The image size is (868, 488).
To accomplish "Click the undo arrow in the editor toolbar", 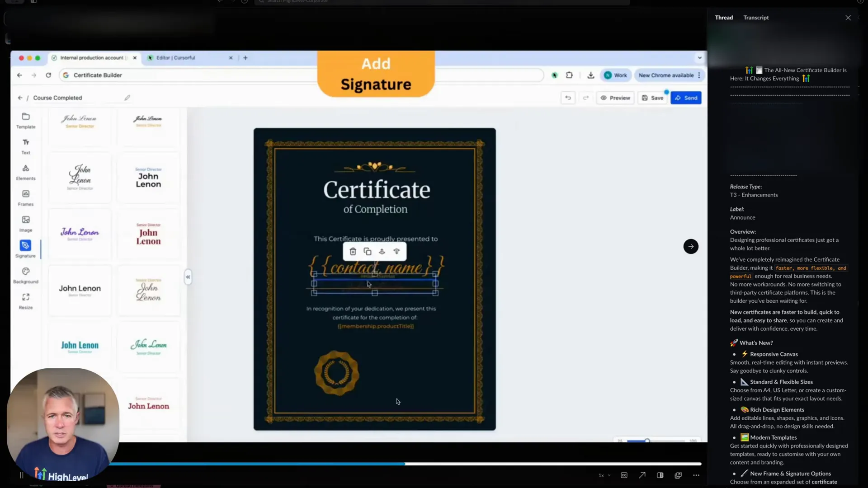I will point(568,98).
